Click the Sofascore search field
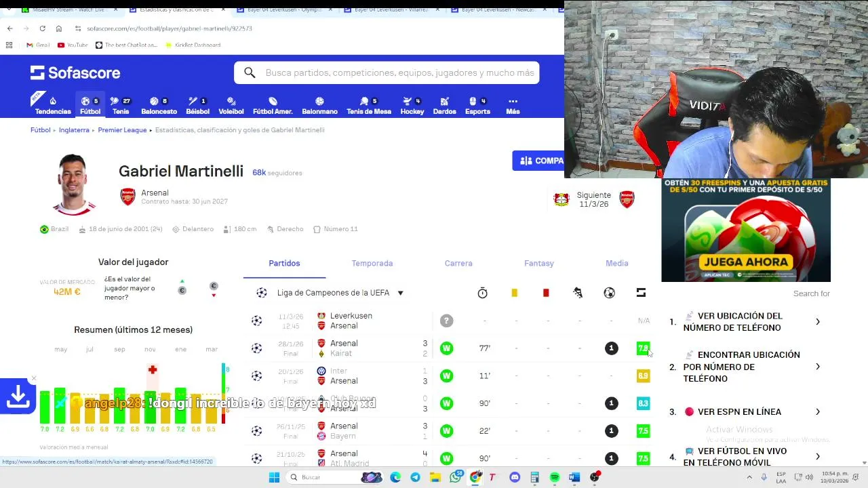This screenshot has height=488, width=868. [x=387, y=73]
